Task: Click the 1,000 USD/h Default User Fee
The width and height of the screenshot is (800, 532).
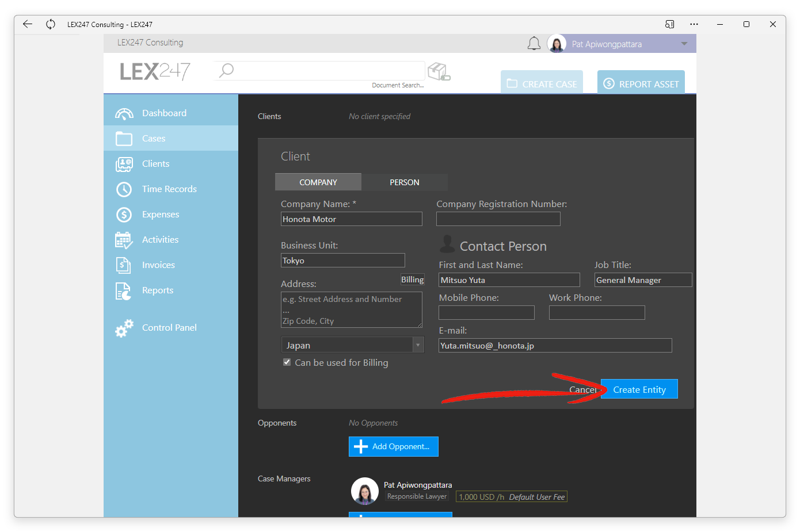Action: 512,497
